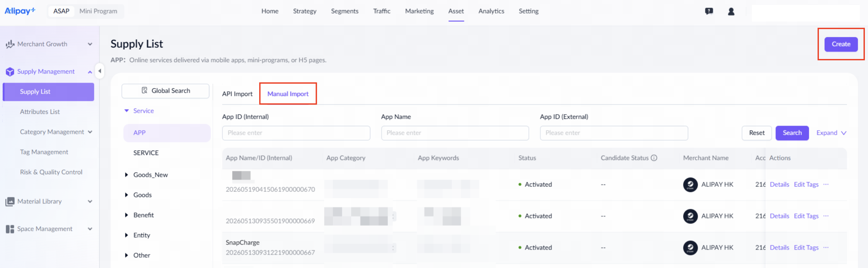This screenshot has width=868, height=268.
Task: Open the Marketing menu
Action: coord(419,11)
